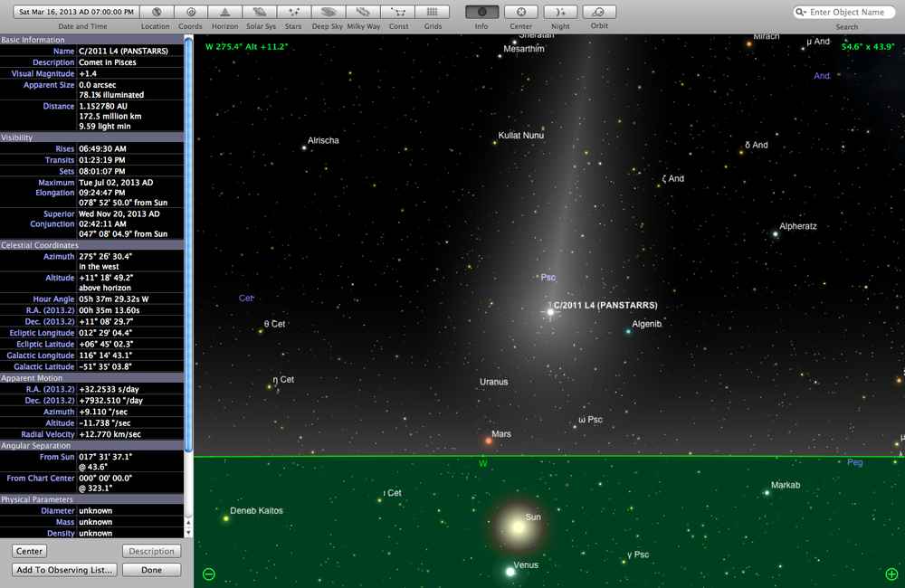
Task: Zoom in with the plus control
Action: click(x=891, y=574)
